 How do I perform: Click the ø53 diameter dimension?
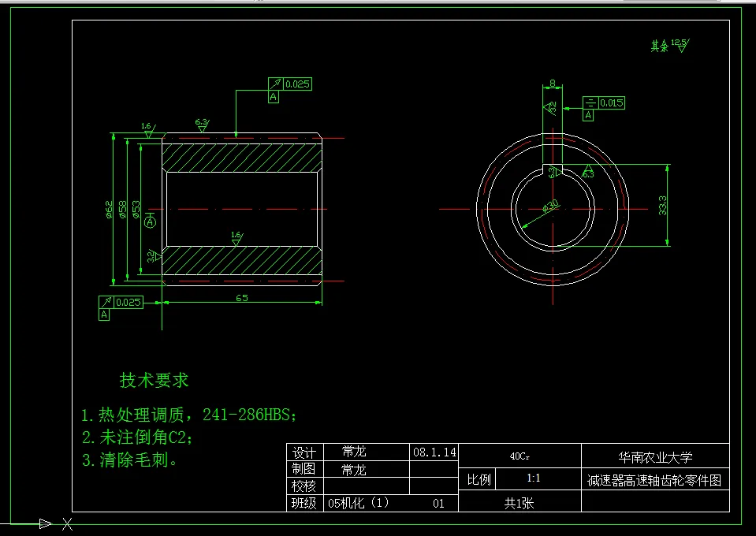click(136, 210)
